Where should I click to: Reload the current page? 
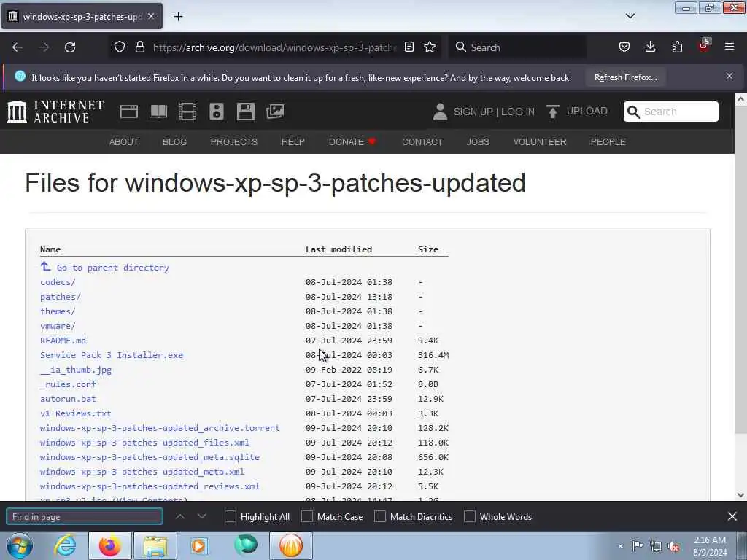click(70, 47)
